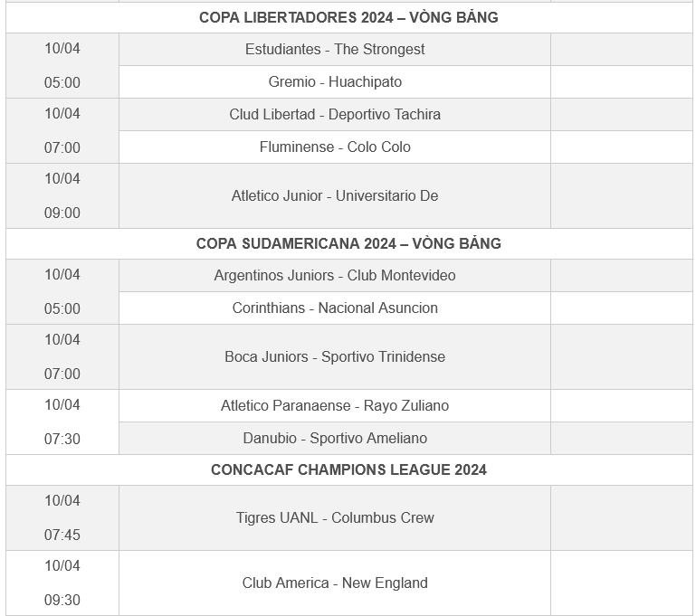Click the Copa Sudamericana 2024 section header

[348, 244]
